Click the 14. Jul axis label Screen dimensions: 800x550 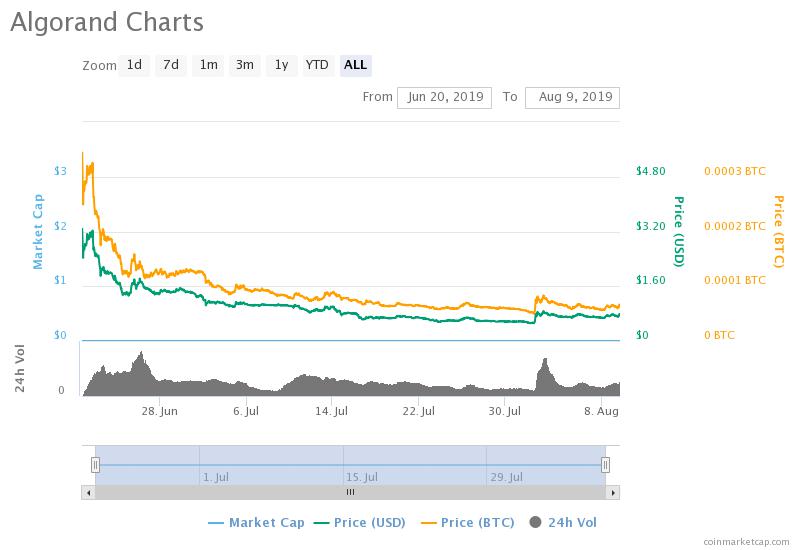coord(332,411)
